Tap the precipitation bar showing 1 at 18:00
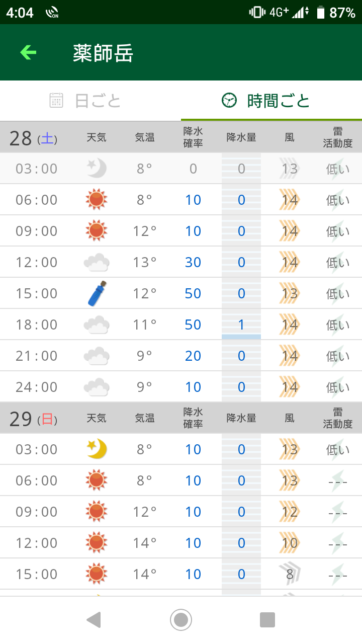This screenshot has width=362, height=644. pos(241,325)
